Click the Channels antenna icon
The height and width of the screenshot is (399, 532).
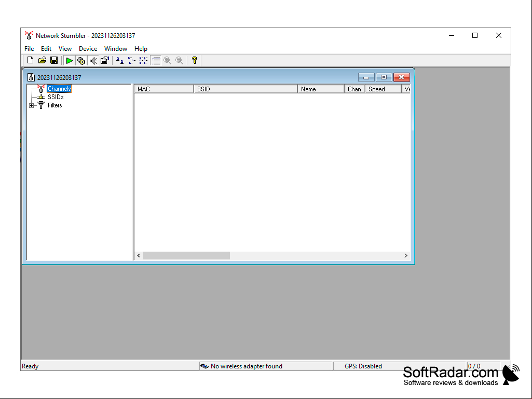(41, 89)
